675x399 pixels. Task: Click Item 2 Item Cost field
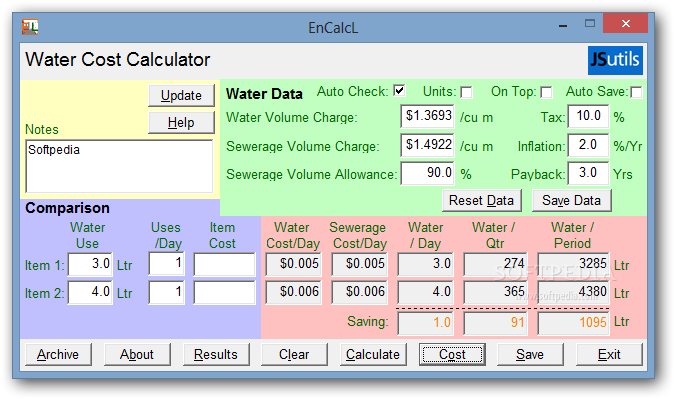(x=224, y=293)
